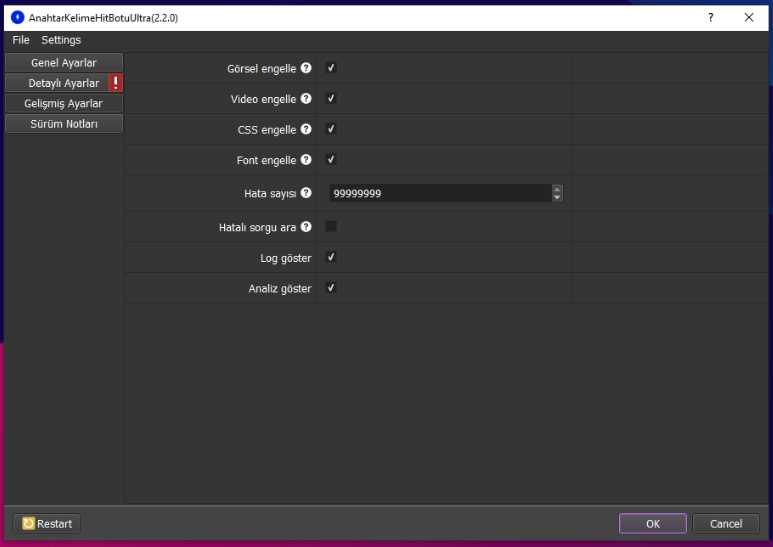Image resolution: width=773 pixels, height=547 pixels.
Task: Open the Settings menu
Action: coord(61,40)
